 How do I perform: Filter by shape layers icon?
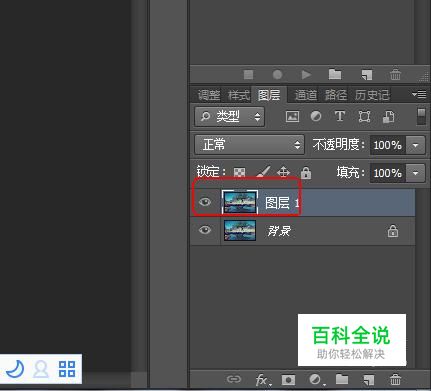coord(364,117)
